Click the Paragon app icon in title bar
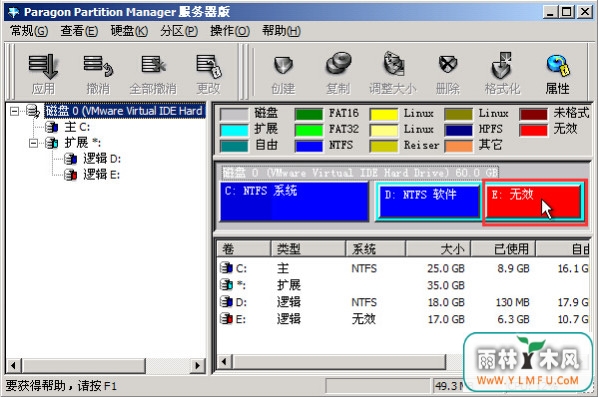This screenshot has width=598, height=397. (14, 12)
